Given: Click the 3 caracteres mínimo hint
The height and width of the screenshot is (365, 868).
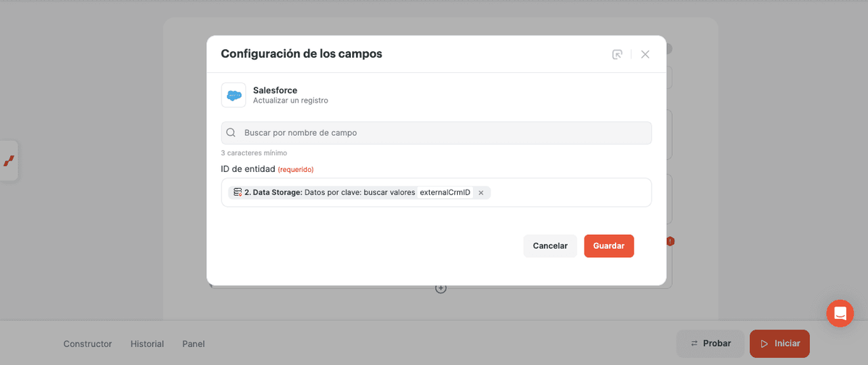Looking at the screenshot, I should pyautogui.click(x=254, y=153).
